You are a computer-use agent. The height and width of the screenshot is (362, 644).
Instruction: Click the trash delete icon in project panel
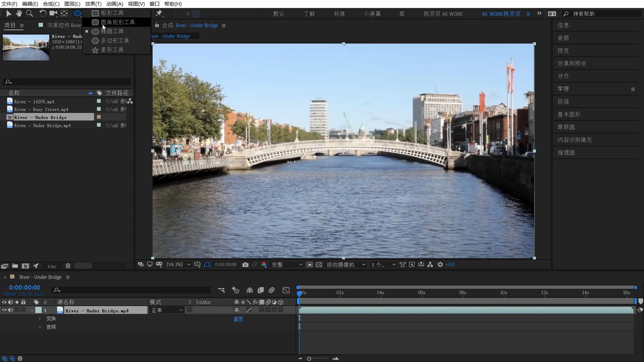(68, 266)
